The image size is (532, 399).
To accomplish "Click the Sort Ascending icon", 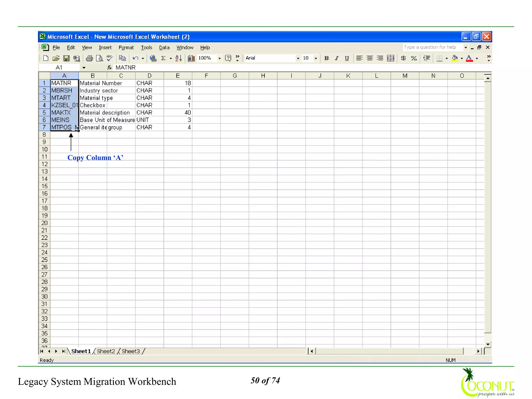I will point(178,58).
